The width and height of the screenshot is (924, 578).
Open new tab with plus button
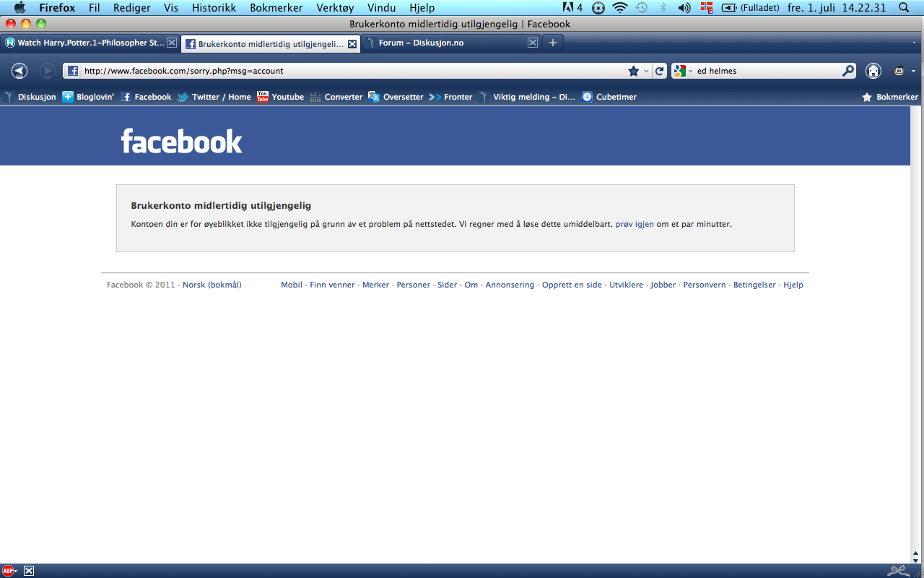coord(553,43)
